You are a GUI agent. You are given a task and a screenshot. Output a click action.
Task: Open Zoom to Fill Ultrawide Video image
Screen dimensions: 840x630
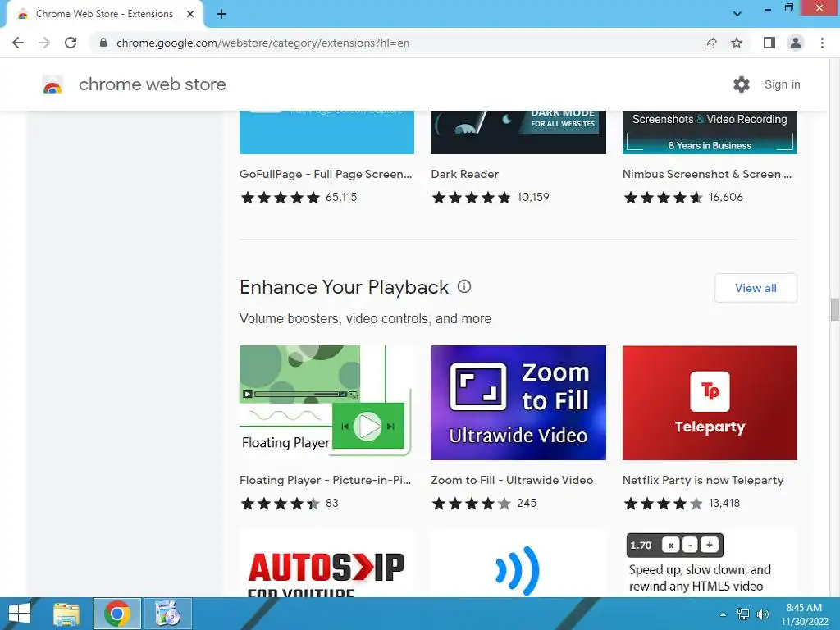pos(518,402)
